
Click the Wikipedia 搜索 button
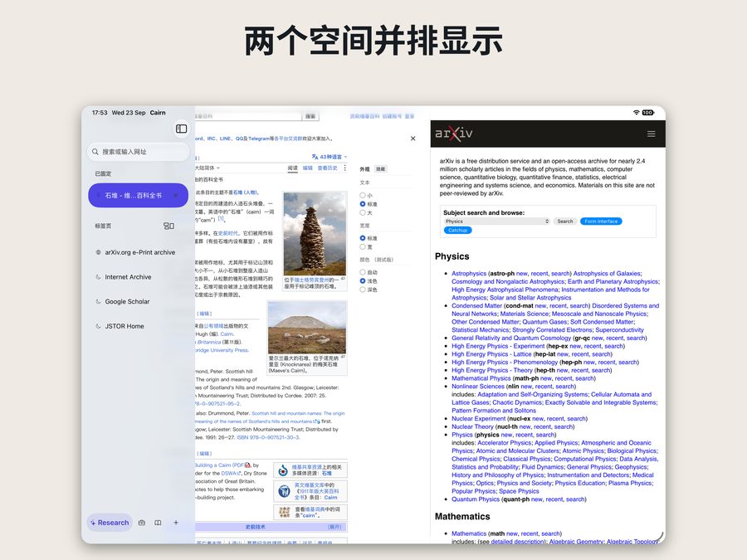[310, 116]
